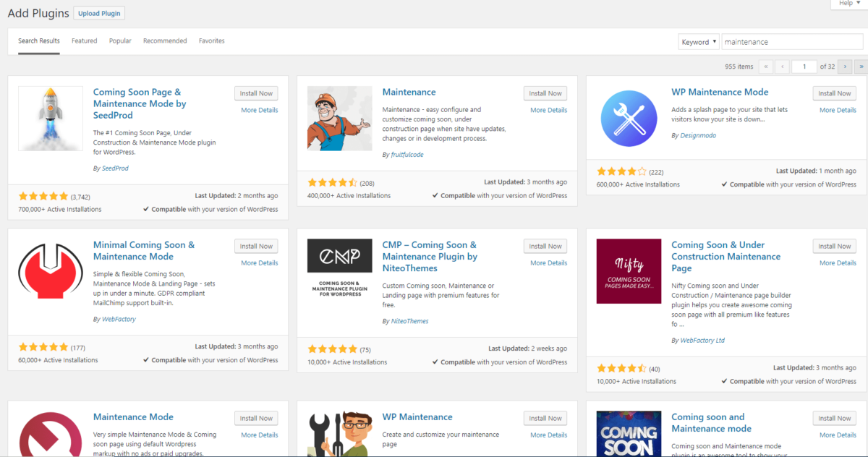
Task: Open the Maintenance plugin title link
Action: click(x=409, y=92)
